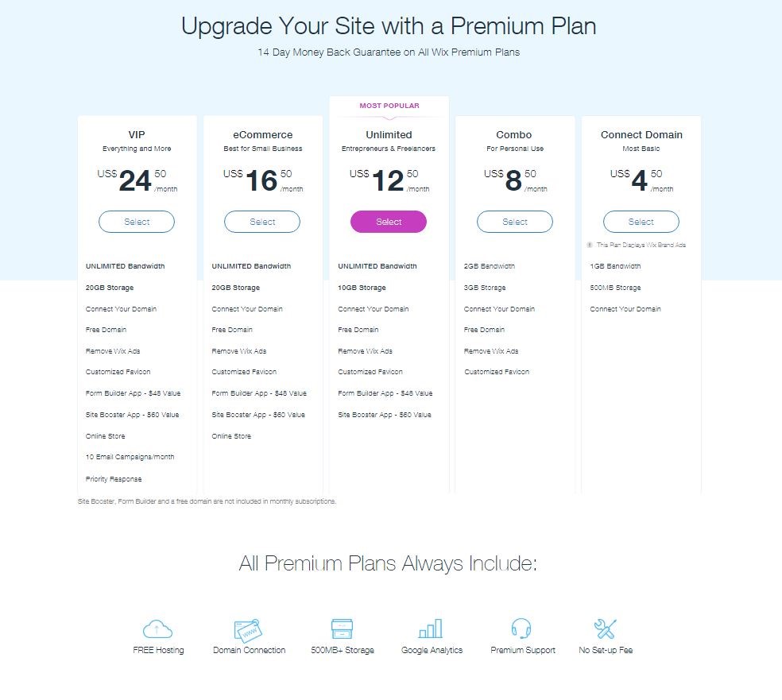Click the MOST POPULAR banner label
Image resolution: width=782 pixels, height=700 pixels.
tap(389, 106)
